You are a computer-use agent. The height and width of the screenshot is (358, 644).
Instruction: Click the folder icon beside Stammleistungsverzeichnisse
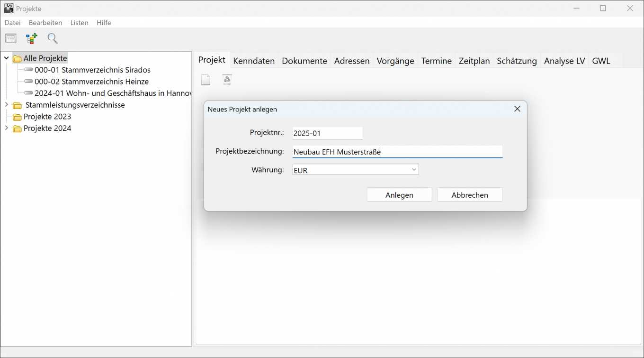[x=17, y=105]
